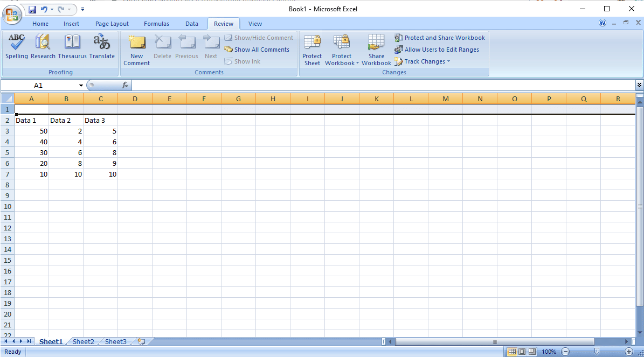Open the Share Workbook dialog
The width and height of the screenshot is (644, 357).
(x=376, y=50)
